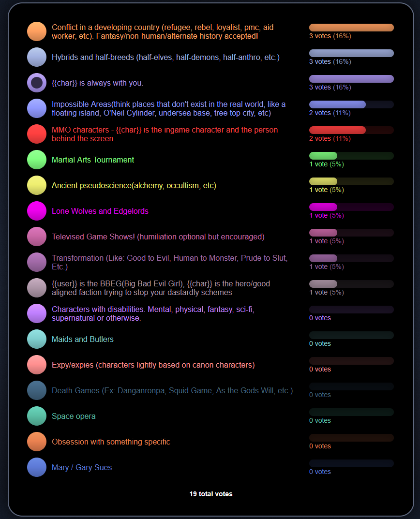Click the Impossible Areas option description
The width and height of the screenshot is (420, 519).
coord(168,108)
